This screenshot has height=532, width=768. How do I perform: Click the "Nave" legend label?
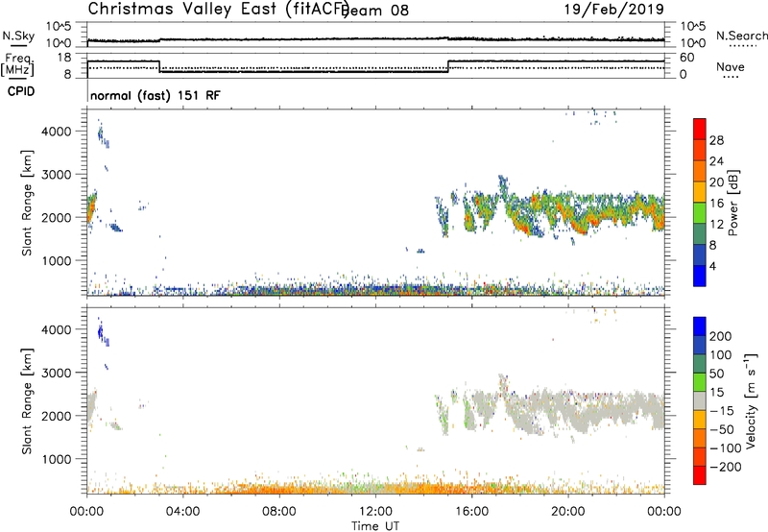730,67
